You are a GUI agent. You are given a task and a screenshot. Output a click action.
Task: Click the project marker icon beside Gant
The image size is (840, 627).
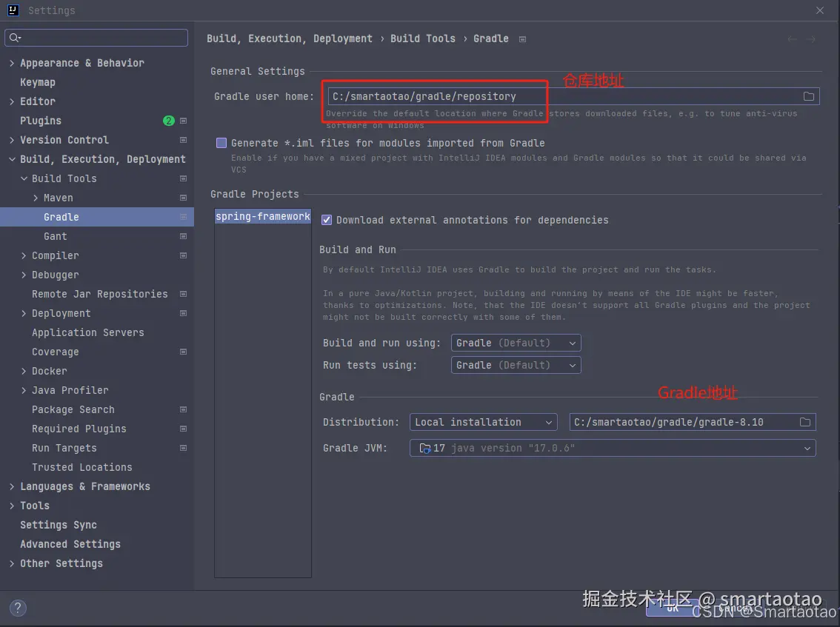click(x=183, y=237)
